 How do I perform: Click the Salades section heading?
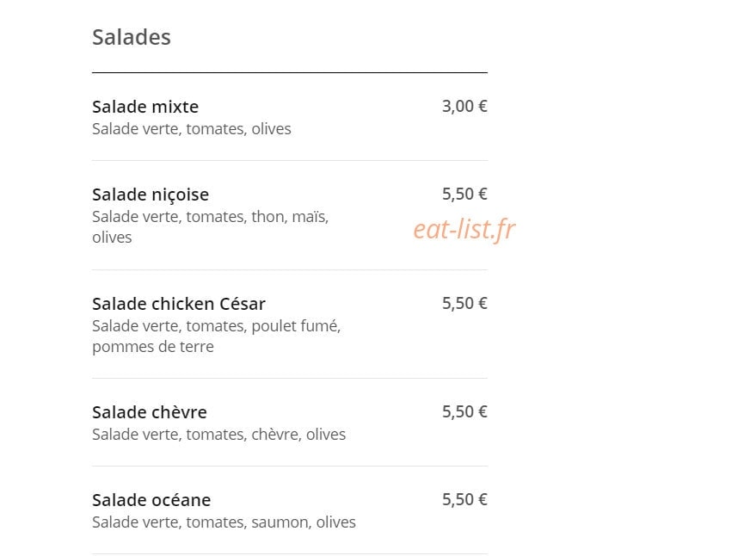pos(131,37)
